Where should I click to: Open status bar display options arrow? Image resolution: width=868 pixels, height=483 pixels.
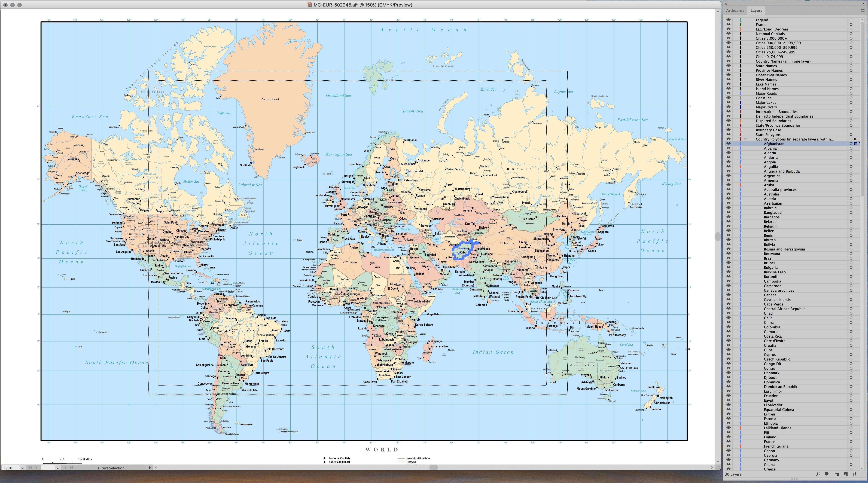[150, 467]
